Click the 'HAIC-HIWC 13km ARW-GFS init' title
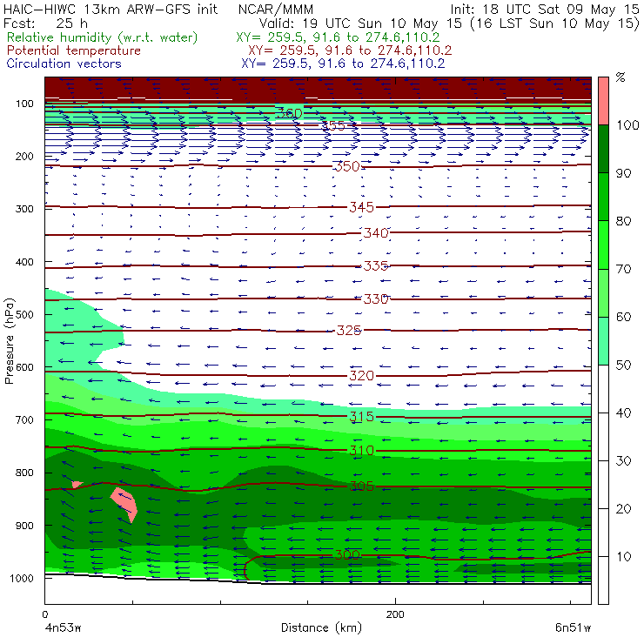The height and width of the screenshot is (644, 644). click(111, 9)
